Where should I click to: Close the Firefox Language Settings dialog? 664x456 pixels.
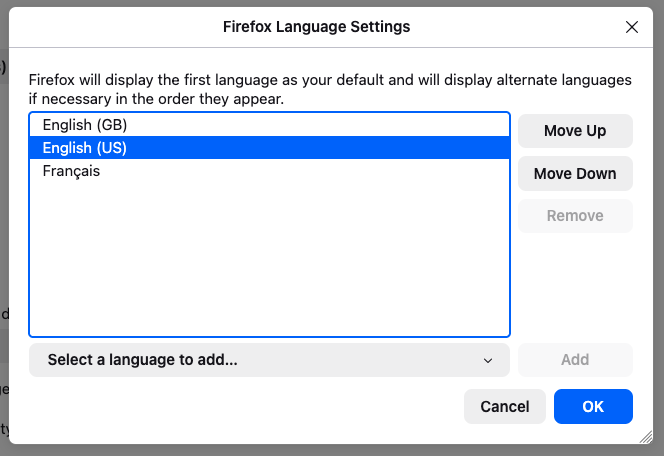pyautogui.click(x=631, y=27)
